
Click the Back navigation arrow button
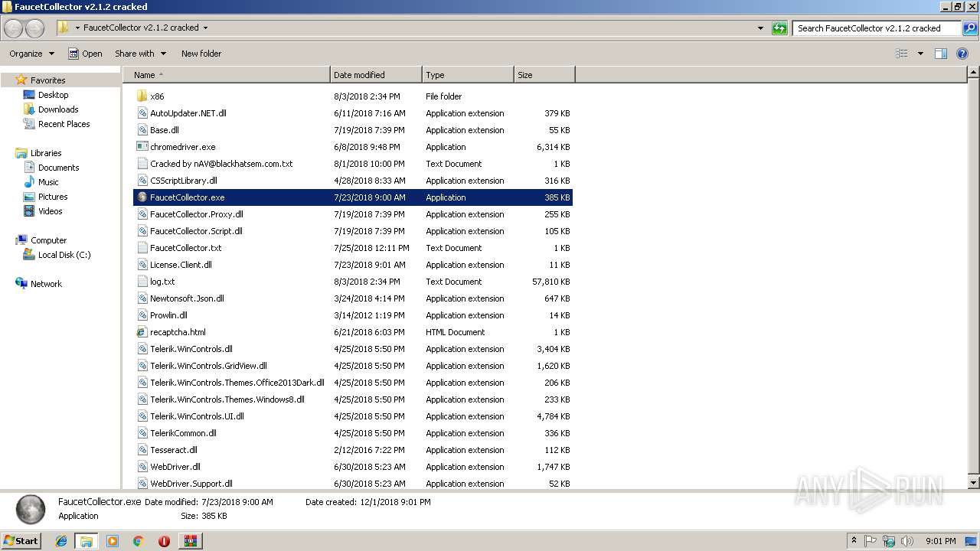(13, 28)
